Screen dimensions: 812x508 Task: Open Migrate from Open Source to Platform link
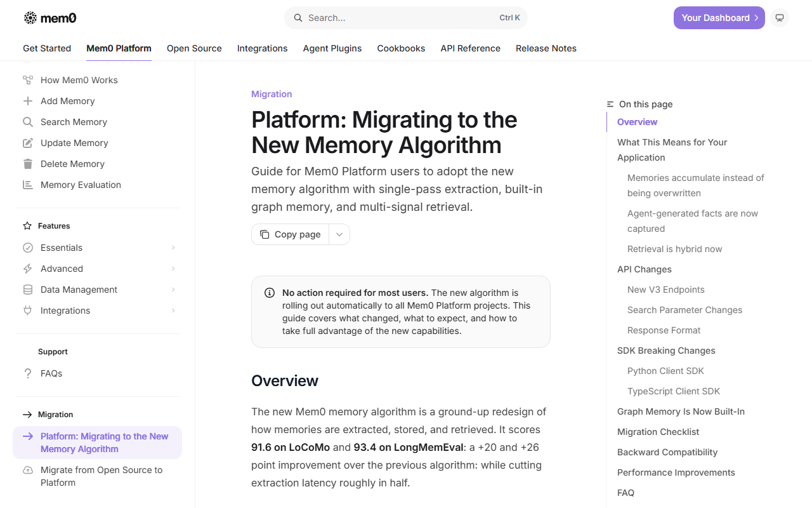[x=97, y=476]
